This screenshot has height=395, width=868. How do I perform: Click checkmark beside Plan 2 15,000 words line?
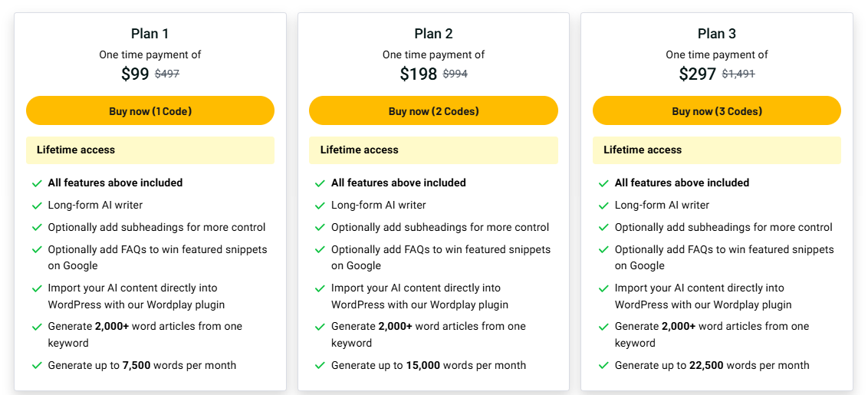(x=320, y=366)
